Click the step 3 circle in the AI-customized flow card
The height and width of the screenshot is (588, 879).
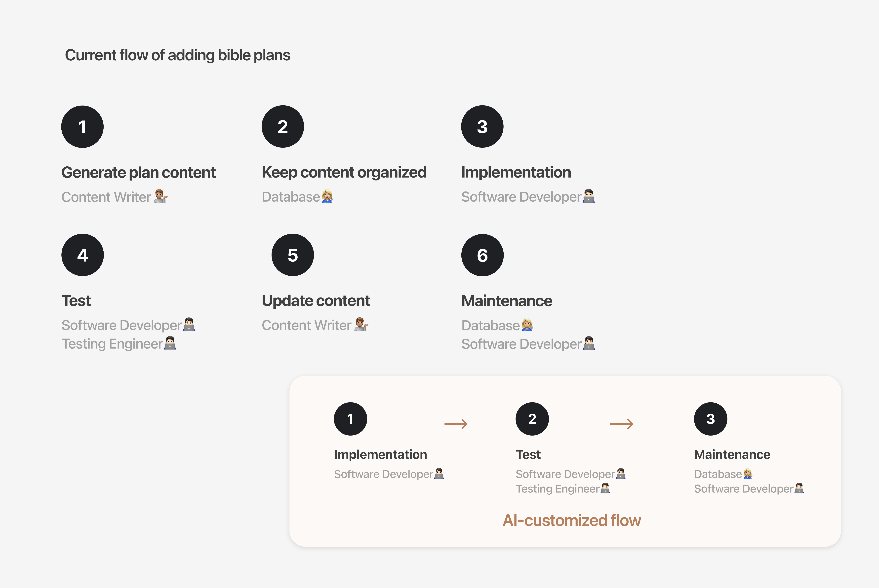(x=711, y=419)
